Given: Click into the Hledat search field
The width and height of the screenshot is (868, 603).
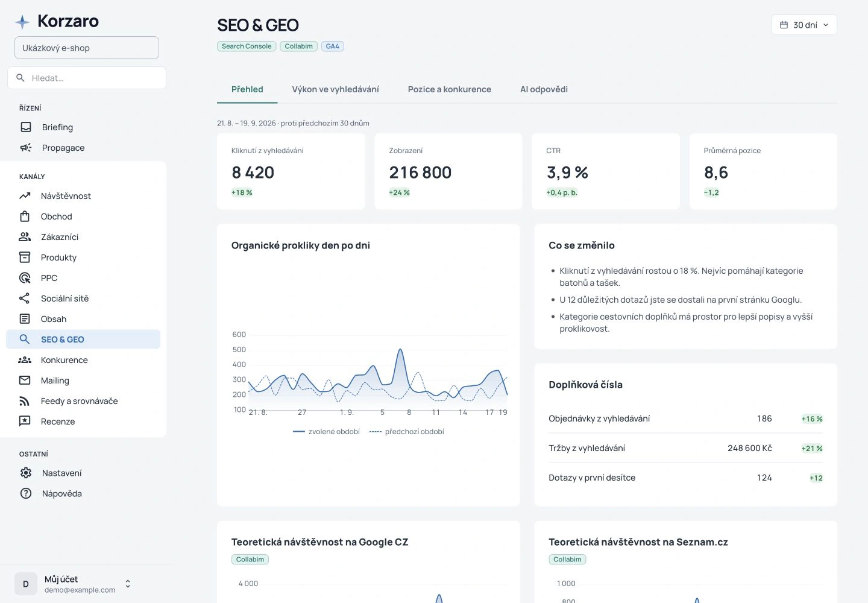Looking at the screenshot, I should [x=87, y=78].
